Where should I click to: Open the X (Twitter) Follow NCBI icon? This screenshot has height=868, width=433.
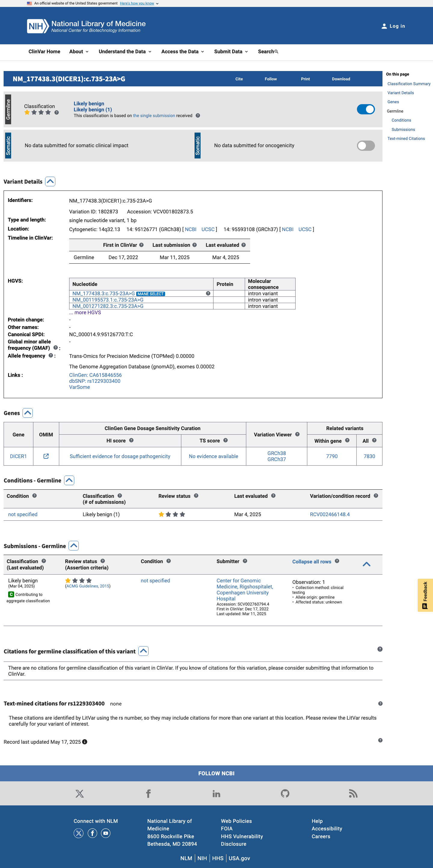click(x=80, y=794)
